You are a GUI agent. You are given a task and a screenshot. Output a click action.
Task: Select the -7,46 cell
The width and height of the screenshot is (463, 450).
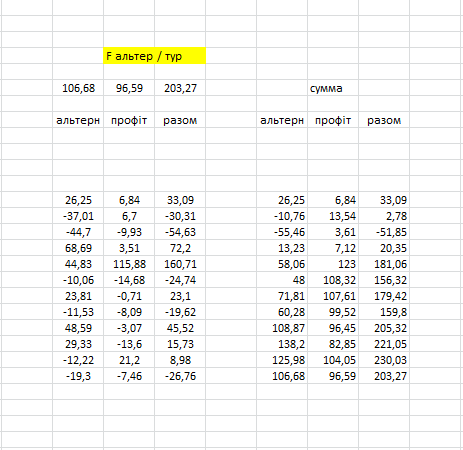coord(129,376)
